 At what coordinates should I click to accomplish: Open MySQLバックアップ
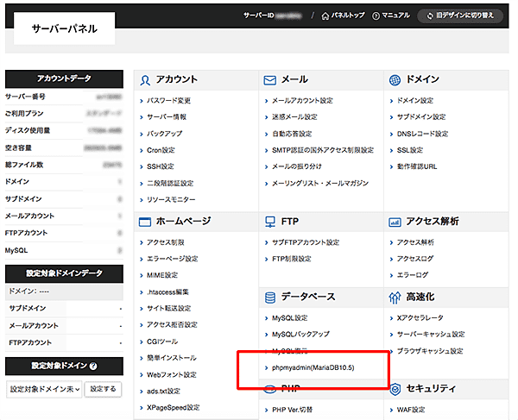(x=300, y=335)
